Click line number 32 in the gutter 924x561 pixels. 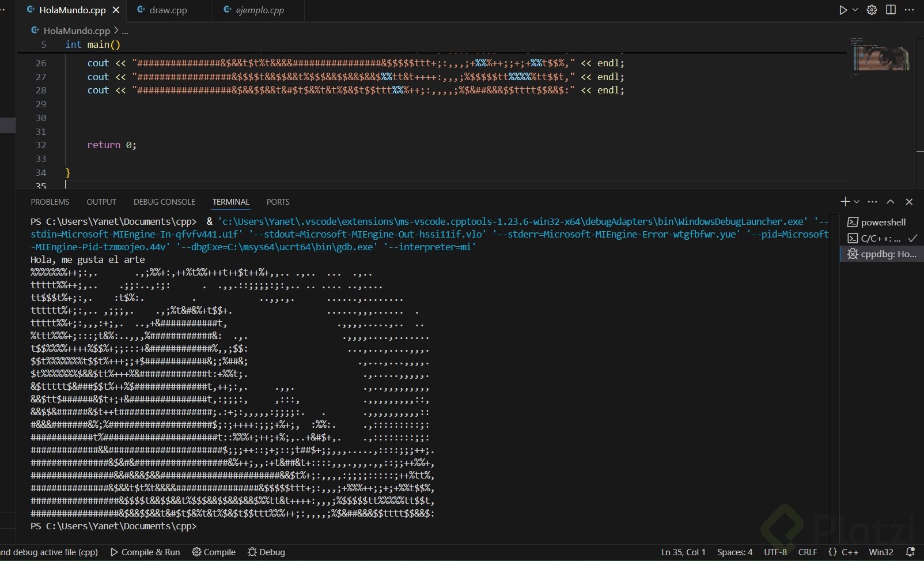(x=41, y=145)
